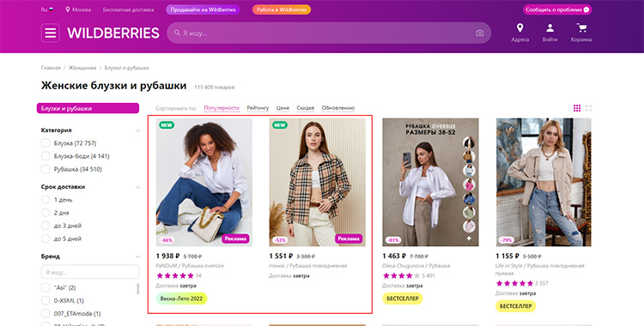Collapse the Бренд filter section
The height and width of the screenshot is (326, 644).
coord(137,257)
